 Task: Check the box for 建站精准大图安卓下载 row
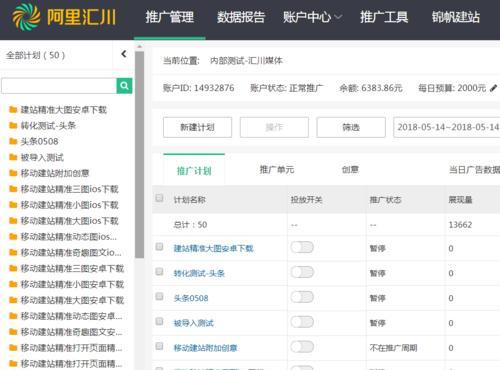point(159,247)
